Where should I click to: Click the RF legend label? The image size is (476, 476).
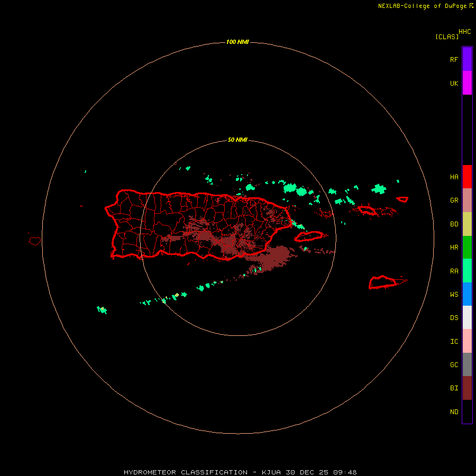point(454,59)
